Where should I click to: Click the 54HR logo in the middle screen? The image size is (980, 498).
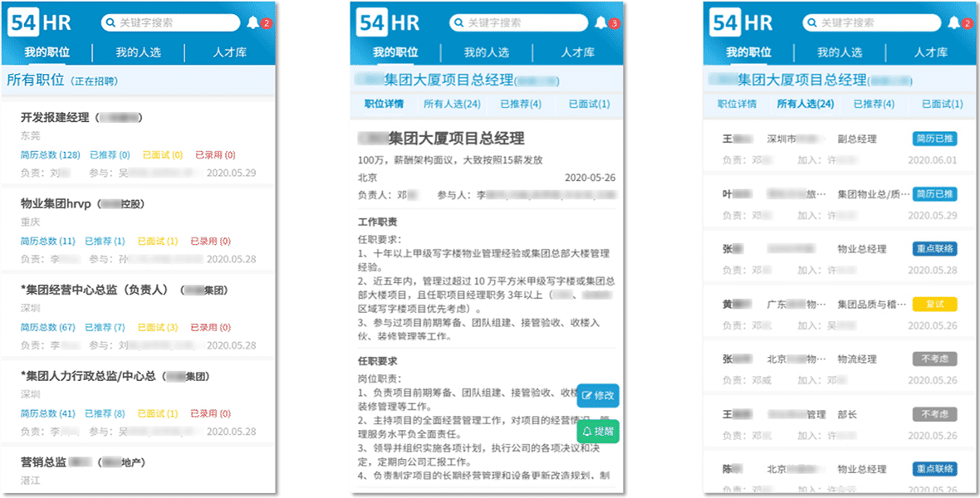coord(390,23)
